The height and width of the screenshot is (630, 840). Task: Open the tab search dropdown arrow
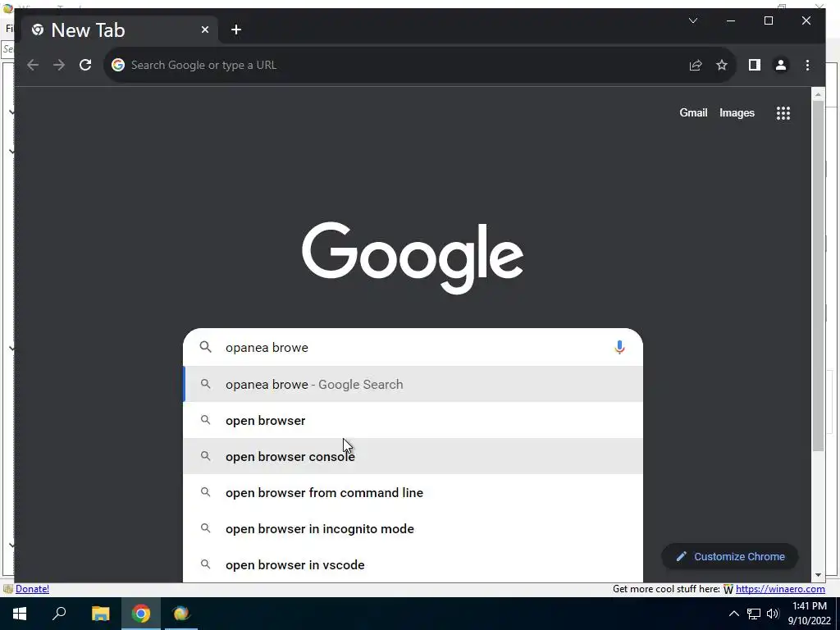(x=692, y=21)
